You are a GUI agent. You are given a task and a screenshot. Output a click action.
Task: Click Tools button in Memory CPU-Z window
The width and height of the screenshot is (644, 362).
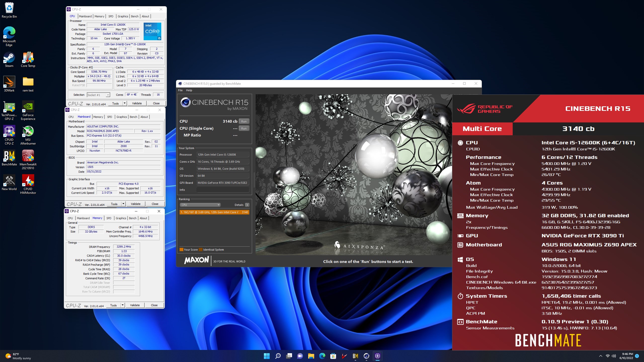(x=113, y=305)
